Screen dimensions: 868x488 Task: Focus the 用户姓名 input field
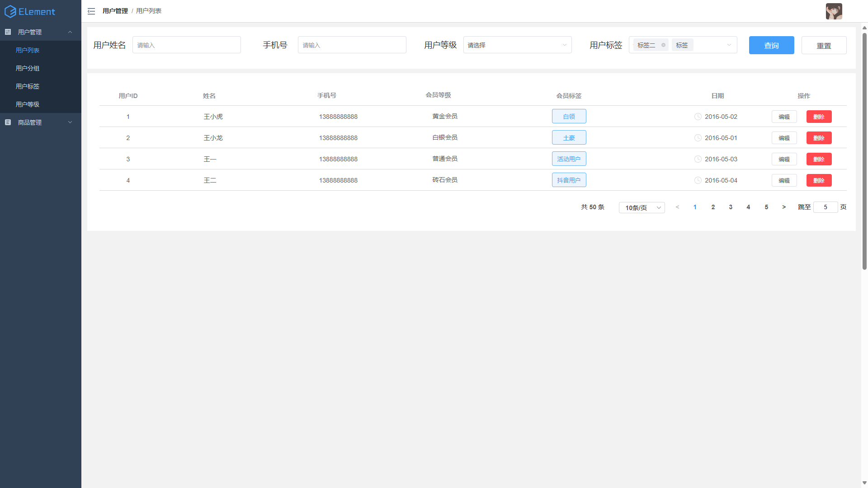pos(186,45)
